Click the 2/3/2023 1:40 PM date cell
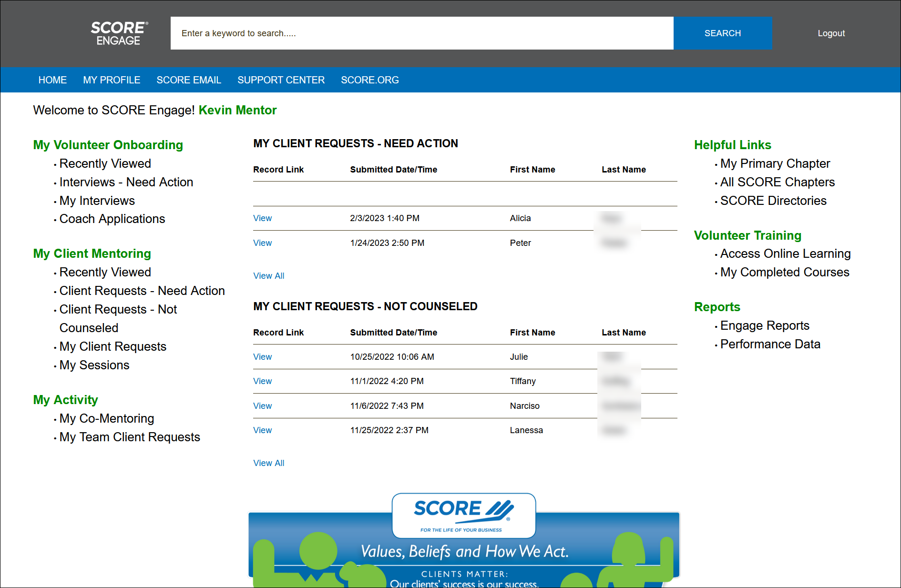 (385, 218)
